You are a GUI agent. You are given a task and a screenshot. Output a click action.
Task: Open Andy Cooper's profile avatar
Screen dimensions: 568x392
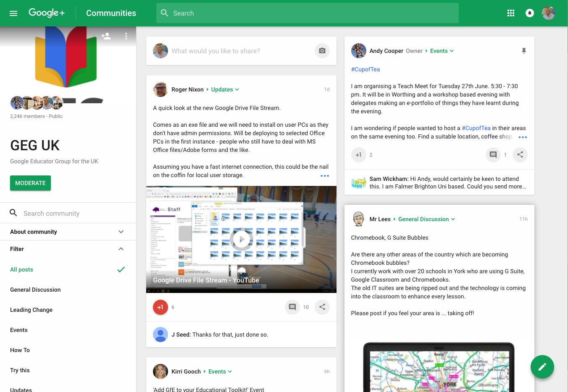[x=358, y=51]
